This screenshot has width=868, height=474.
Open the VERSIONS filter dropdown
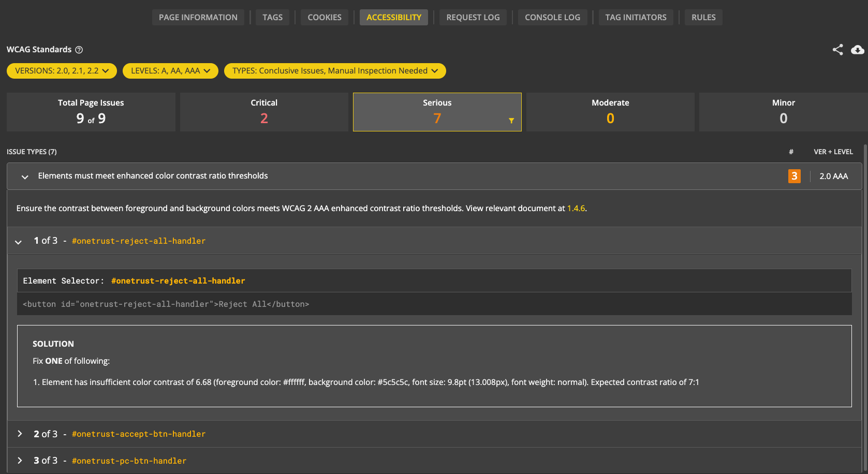click(x=62, y=71)
